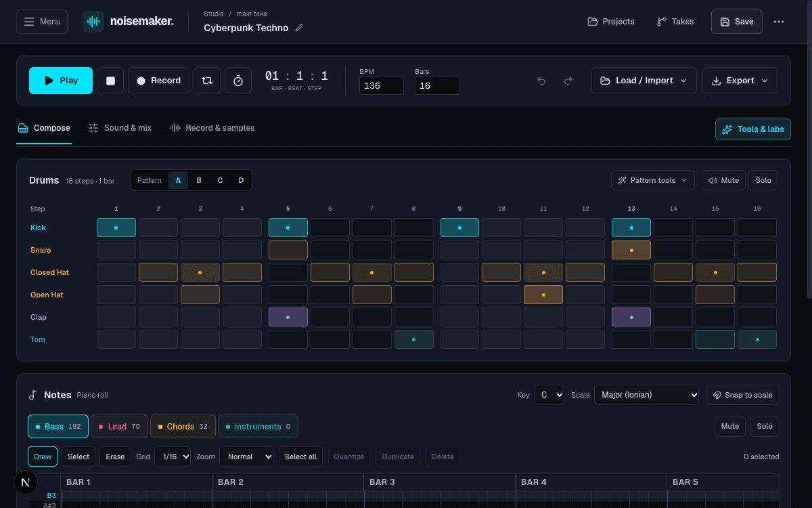Start recording with the Record button
The height and width of the screenshot is (508, 812).
158,81
